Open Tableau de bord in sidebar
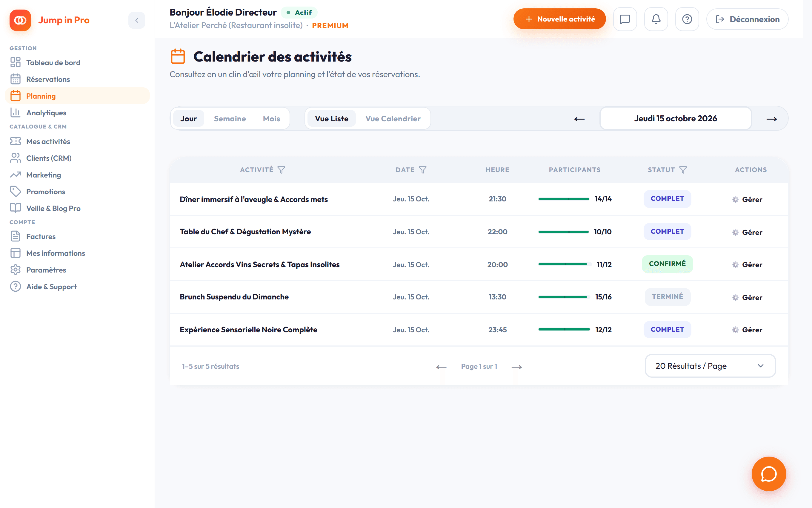The height and width of the screenshot is (508, 812). (x=77, y=62)
